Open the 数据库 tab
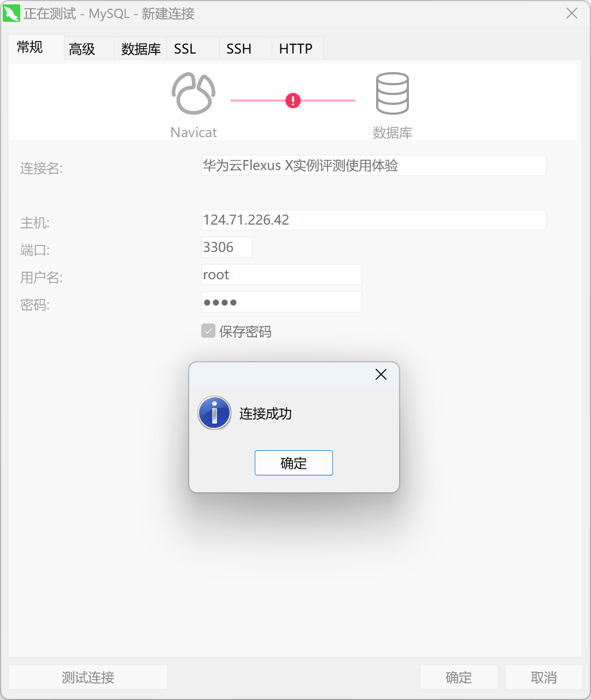This screenshot has height=700, width=591. pyautogui.click(x=141, y=49)
